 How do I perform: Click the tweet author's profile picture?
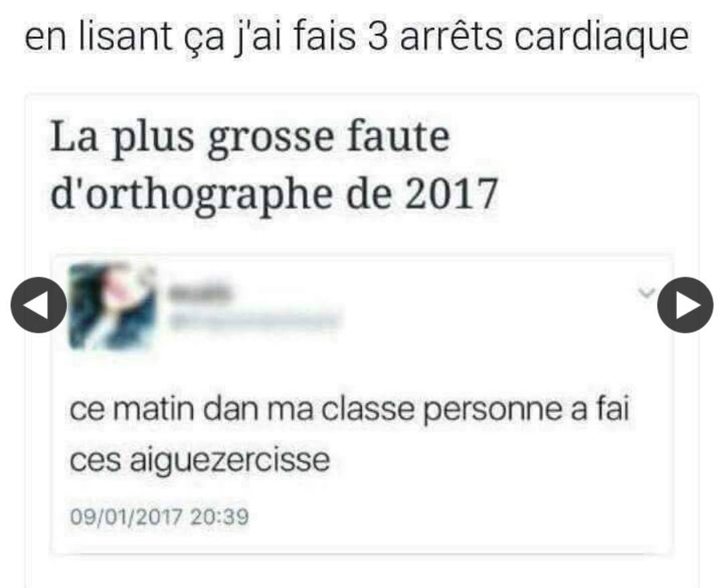click(112, 305)
